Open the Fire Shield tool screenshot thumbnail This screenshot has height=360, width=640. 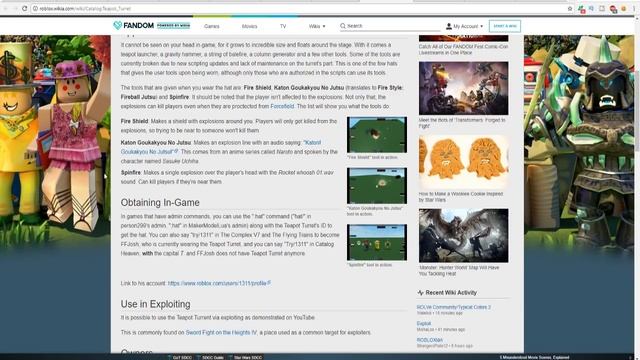(377, 135)
